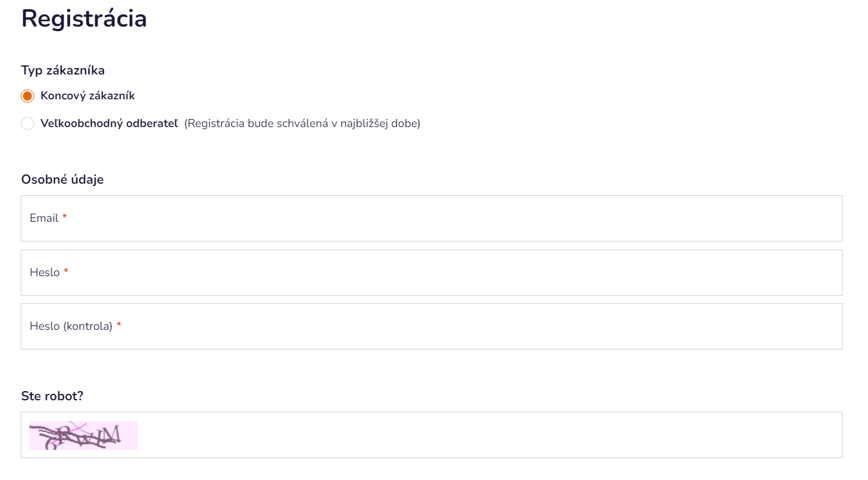The image size is (868, 480).
Task: Click the Registrácia page heading
Action: (84, 18)
